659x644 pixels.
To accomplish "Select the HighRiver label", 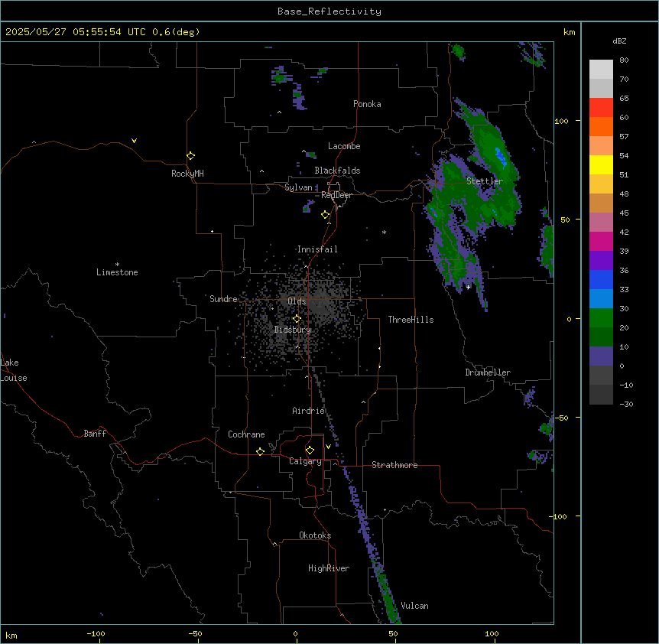I will (329, 568).
